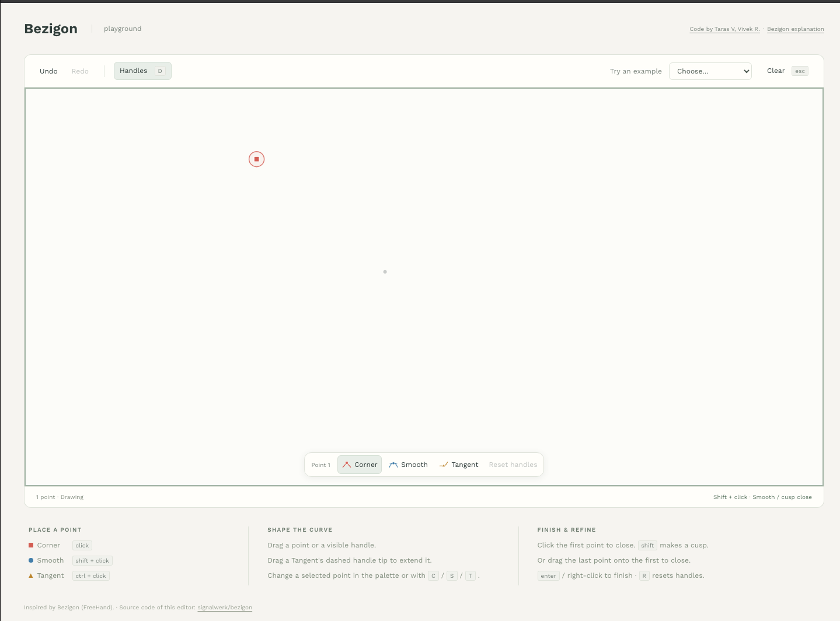Click the "playground" subtitle text
This screenshot has height=621, width=840.
pyautogui.click(x=123, y=29)
